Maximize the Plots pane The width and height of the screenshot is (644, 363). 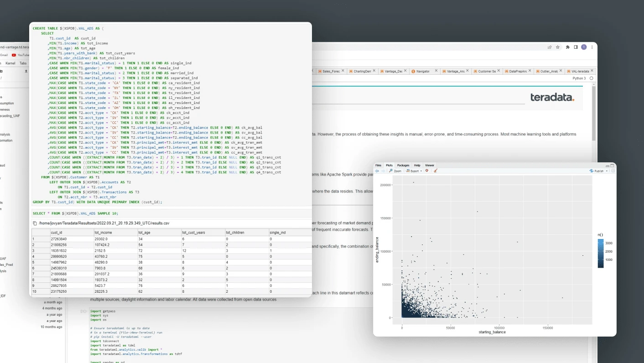pyautogui.click(x=612, y=166)
